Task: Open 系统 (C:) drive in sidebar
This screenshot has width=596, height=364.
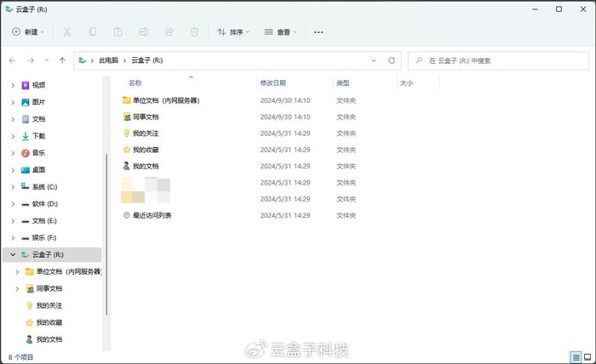Action: (44, 187)
